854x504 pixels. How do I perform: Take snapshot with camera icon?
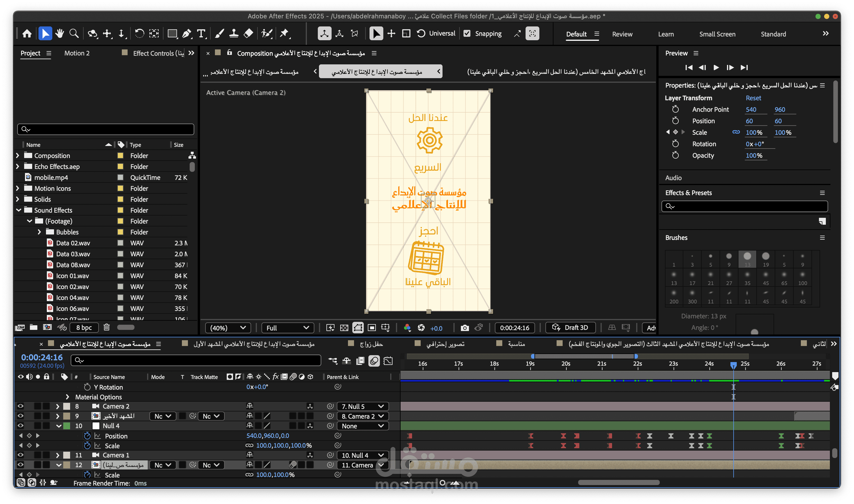pos(465,328)
